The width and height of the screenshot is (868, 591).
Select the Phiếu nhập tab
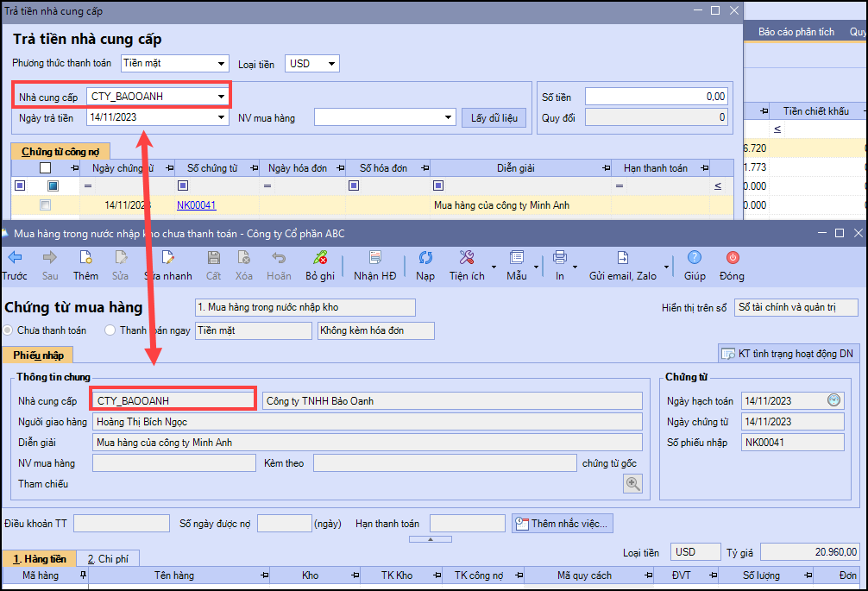pyautogui.click(x=38, y=355)
